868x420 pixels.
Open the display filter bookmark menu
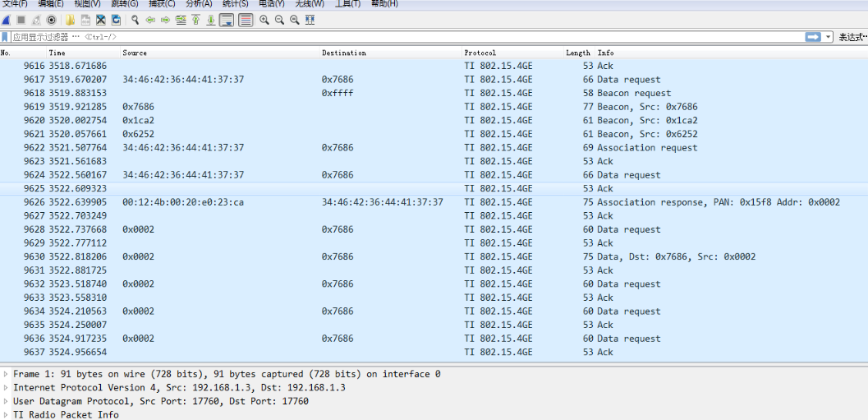[x=5, y=37]
